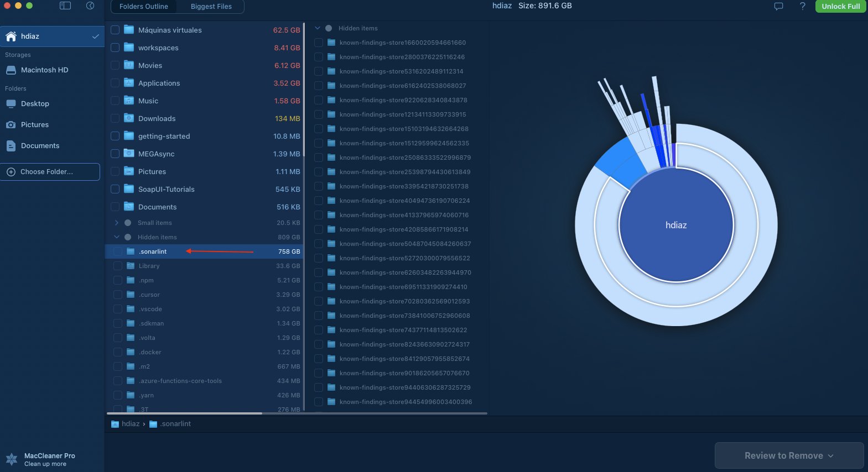The image size is (868, 472).
Task: Open the feedback chat bubble icon
Action: (778, 7)
